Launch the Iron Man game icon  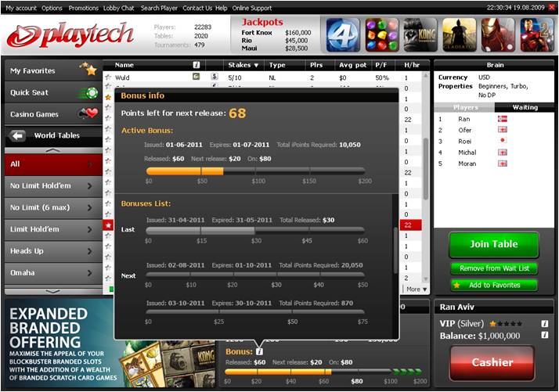[498, 35]
